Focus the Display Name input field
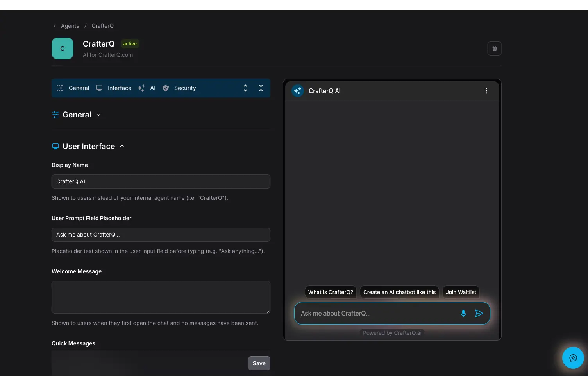 coord(161,181)
